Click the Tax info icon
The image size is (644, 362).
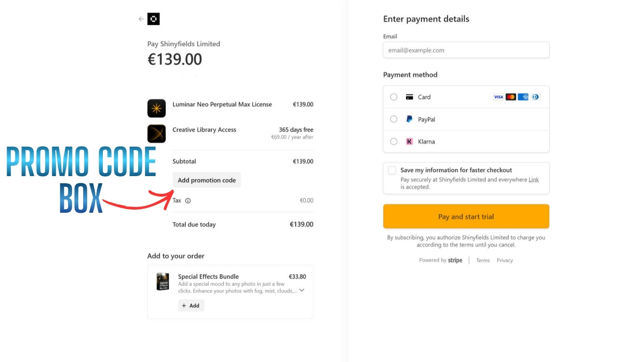coord(188,201)
